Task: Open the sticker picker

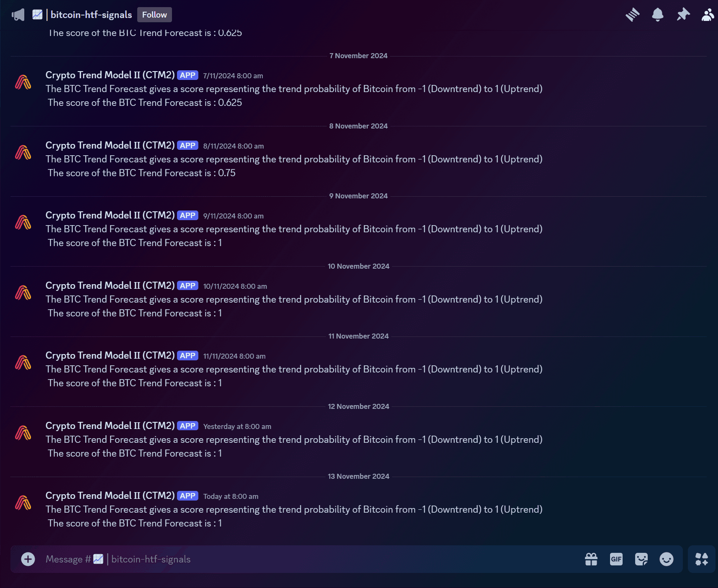Action: click(x=641, y=559)
